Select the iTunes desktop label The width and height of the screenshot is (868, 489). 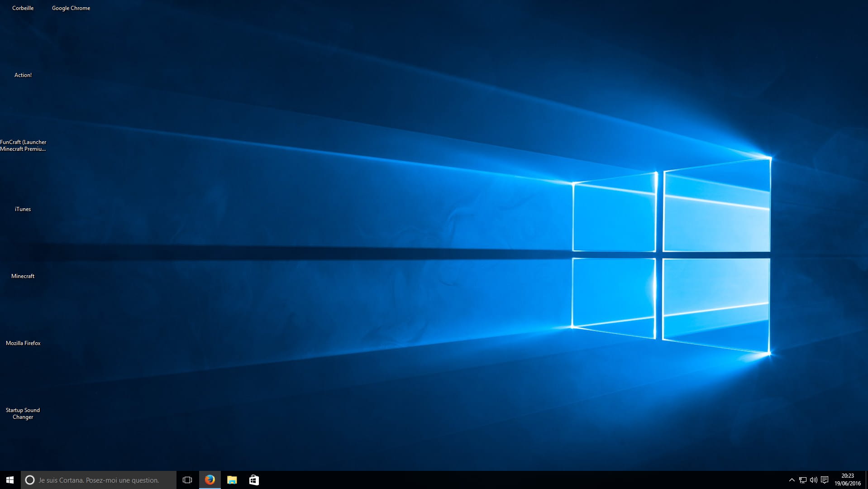[x=23, y=209]
